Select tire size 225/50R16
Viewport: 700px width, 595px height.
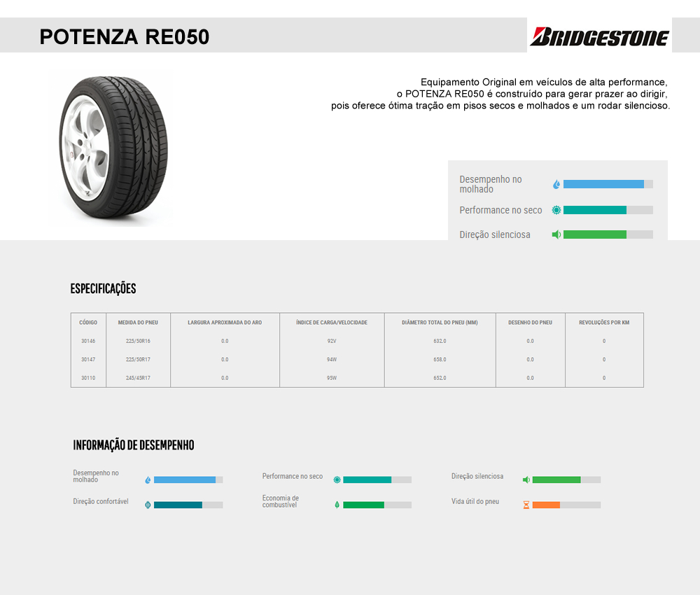click(138, 341)
